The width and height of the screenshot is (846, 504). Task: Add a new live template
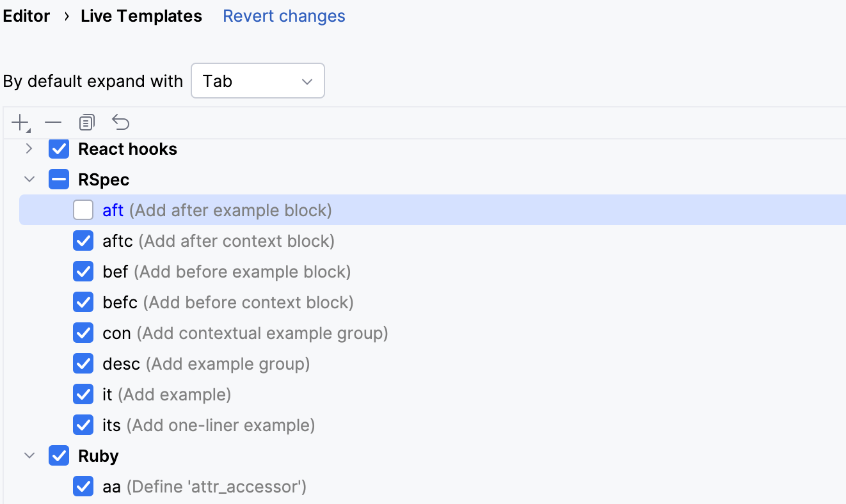[x=19, y=122]
